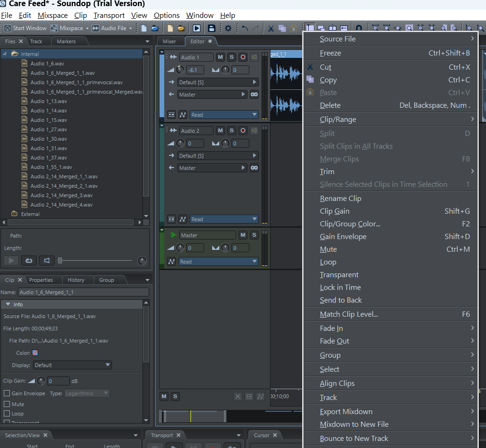Viewport: 486px width, 448px height.
Task: Switch to the Mixer tab
Action: click(x=169, y=41)
